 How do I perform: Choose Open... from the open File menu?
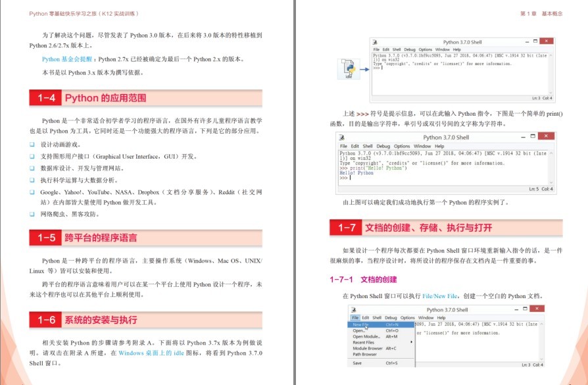(x=381, y=330)
